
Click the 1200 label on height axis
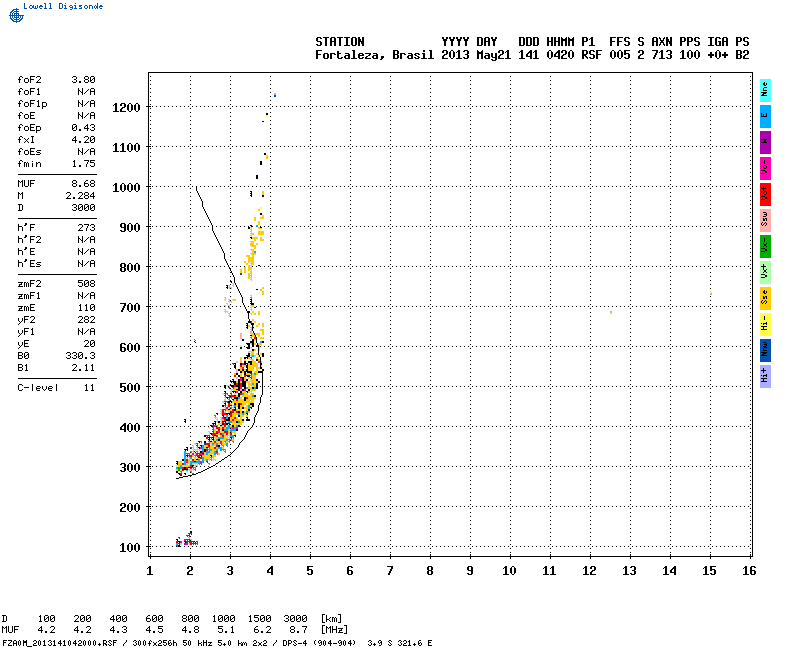click(126, 108)
